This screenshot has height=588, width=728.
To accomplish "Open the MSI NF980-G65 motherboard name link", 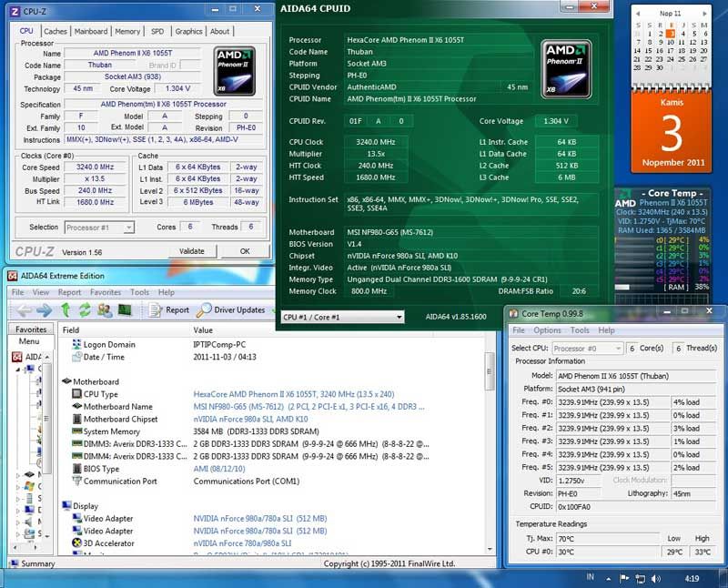I will [x=308, y=406].
